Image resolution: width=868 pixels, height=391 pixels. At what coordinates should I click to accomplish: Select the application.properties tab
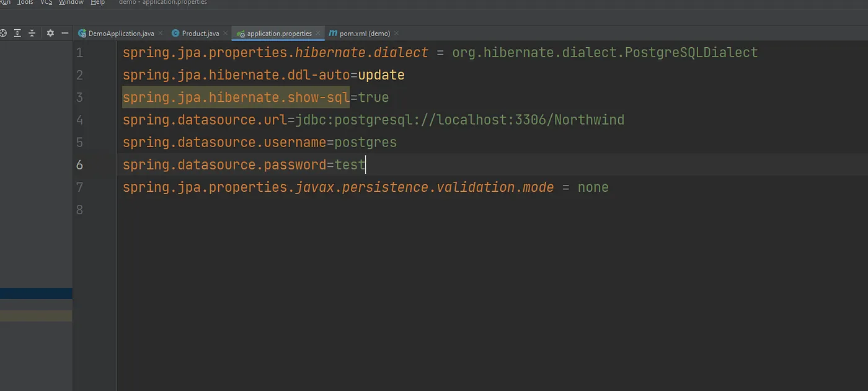(279, 34)
